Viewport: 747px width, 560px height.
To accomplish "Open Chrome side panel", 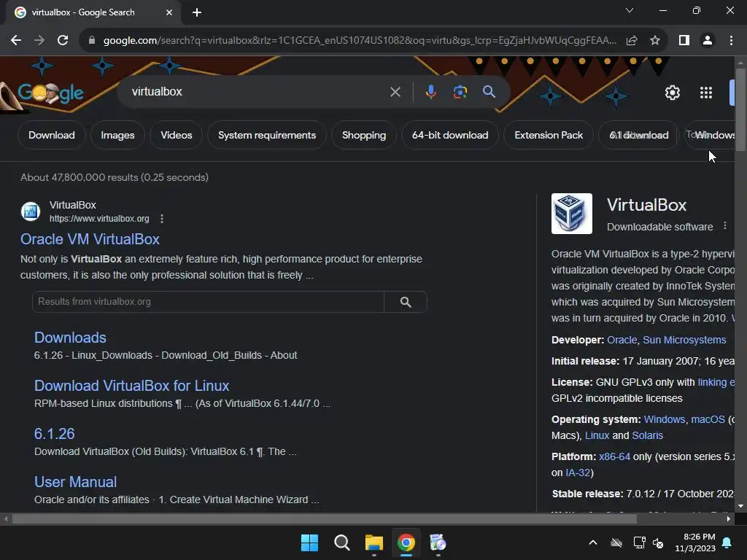I will coord(684,41).
